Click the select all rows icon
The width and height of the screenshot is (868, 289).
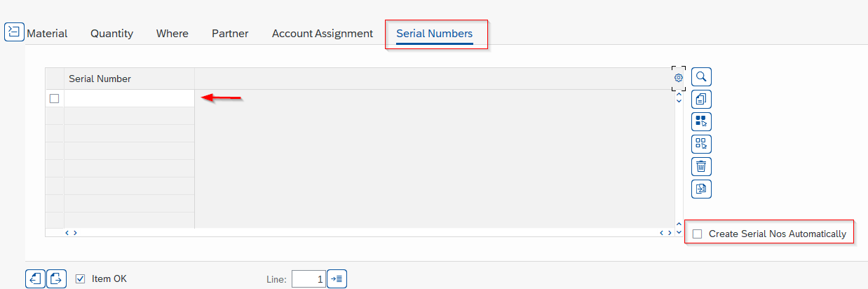702,121
